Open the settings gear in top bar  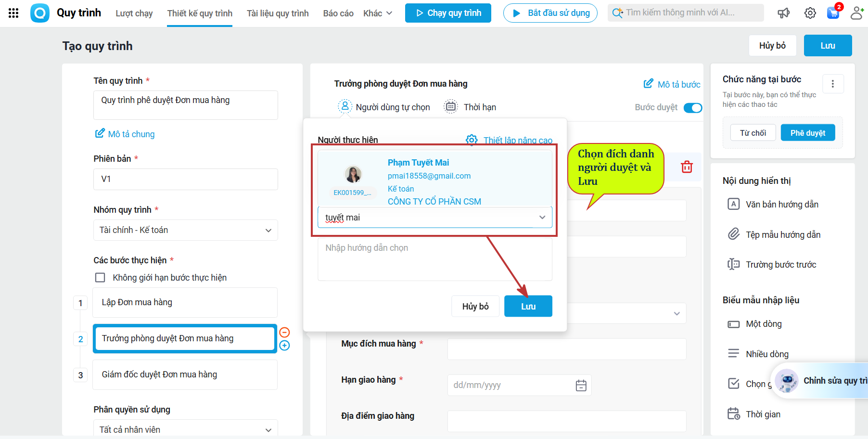click(810, 13)
